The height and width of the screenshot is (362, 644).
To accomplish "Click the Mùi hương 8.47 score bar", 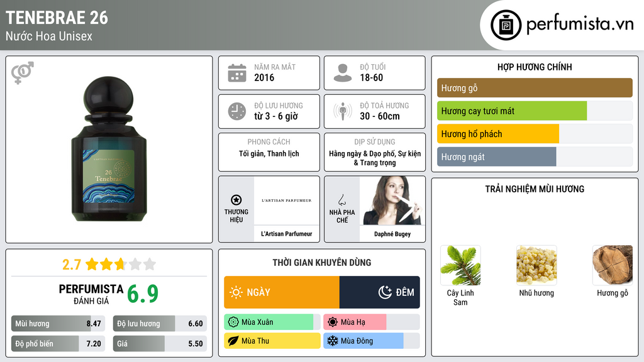I will pos(58,324).
